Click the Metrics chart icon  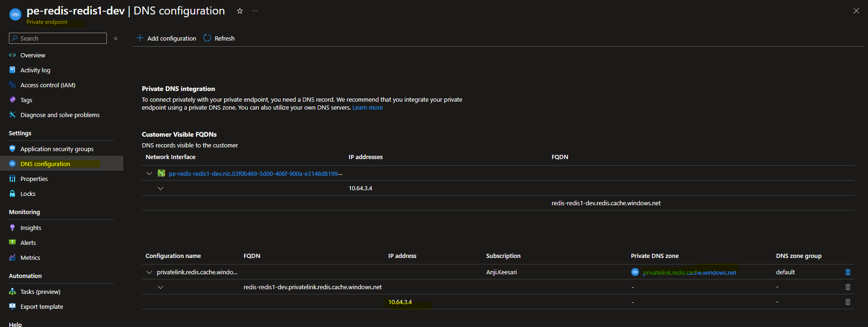(x=13, y=257)
